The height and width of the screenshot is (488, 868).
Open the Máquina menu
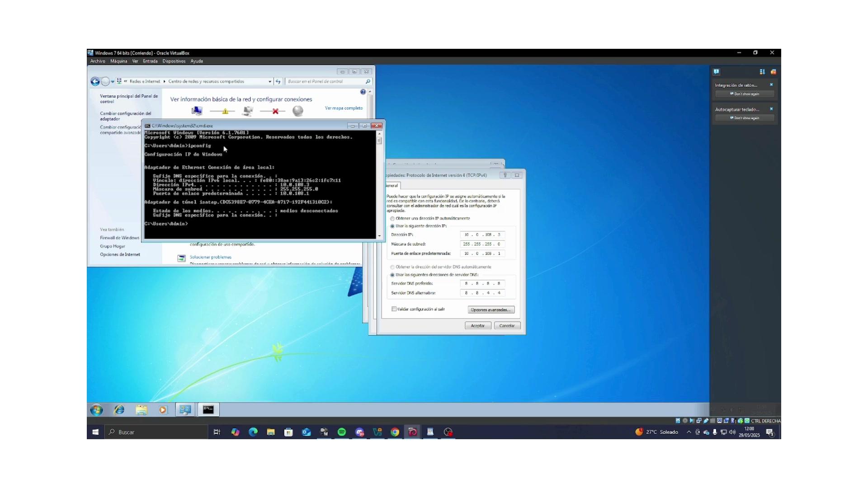[x=118, y=61]
